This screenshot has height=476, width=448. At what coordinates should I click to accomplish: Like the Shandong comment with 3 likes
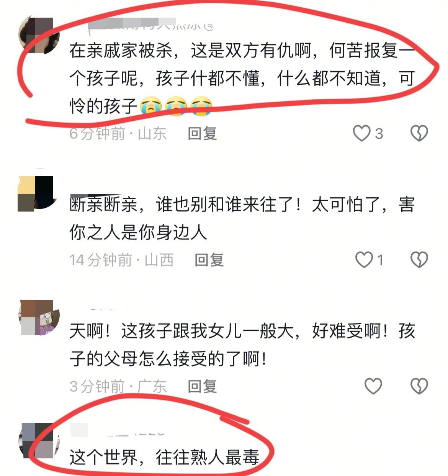tap(361, 133)
